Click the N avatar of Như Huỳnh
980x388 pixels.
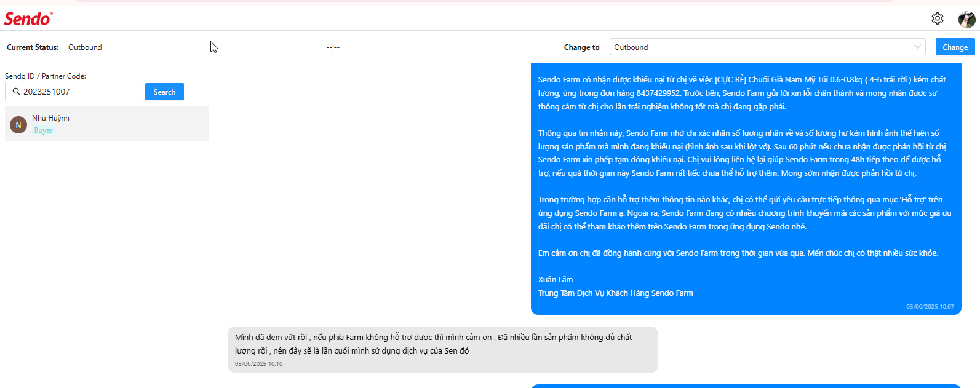18,125
